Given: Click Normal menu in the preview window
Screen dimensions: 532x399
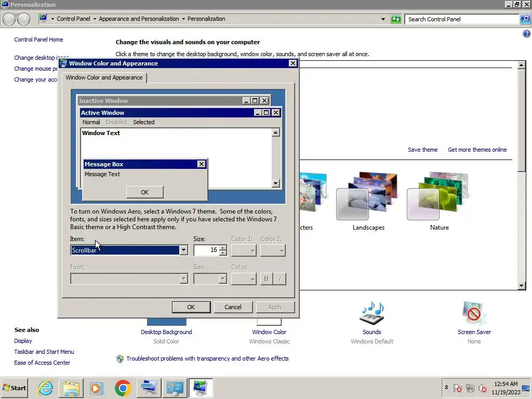Looking at the screenshot, I should [x=91, y=122].
